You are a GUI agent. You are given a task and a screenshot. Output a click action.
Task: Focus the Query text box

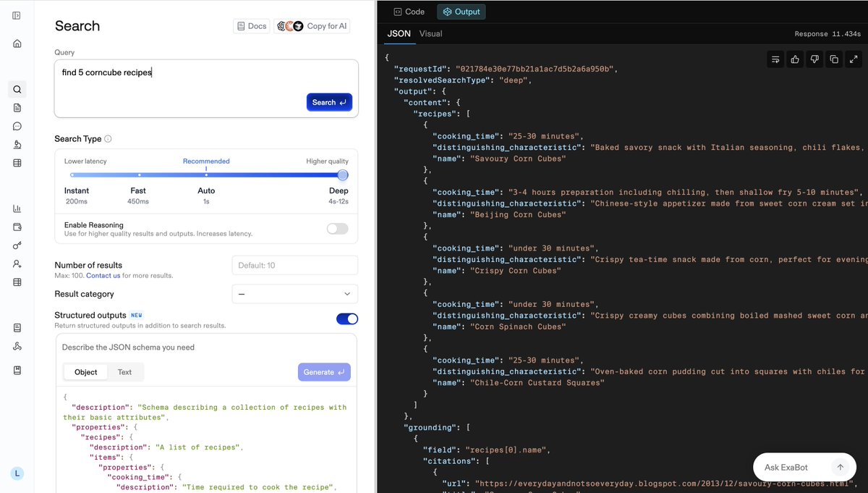pos(206,88)
